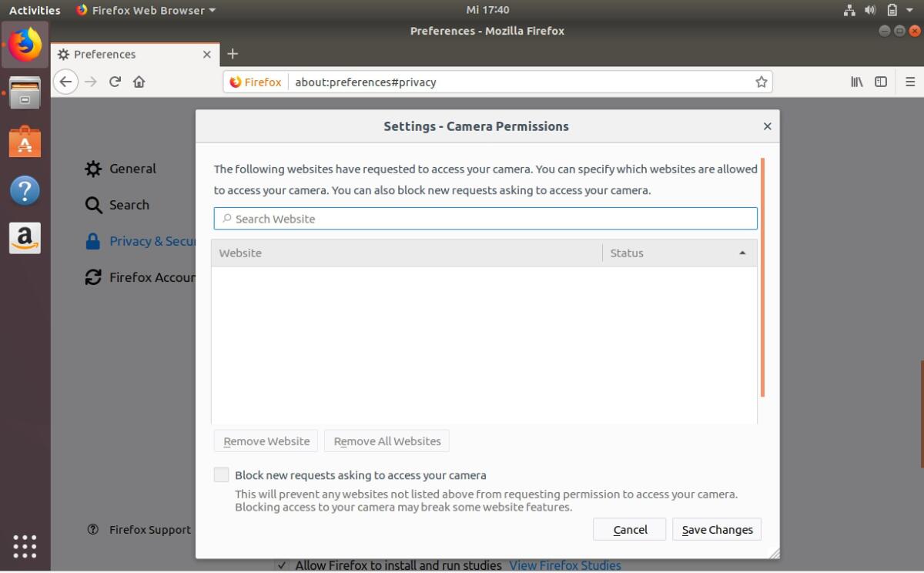Toggle the sidebar view icon
Image resolution: width=924 pixels, height=573 pixels.
click(x=881, y=82)
